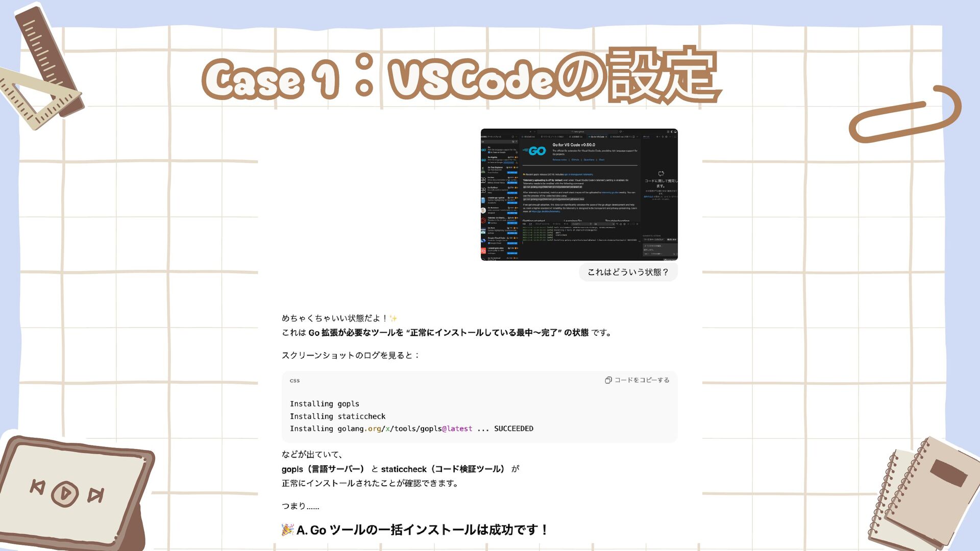The height and width of the screenshot is (551, 980).
Task: Open the embedded VS Code screenshot thumbnail
Action: [579, 194]
